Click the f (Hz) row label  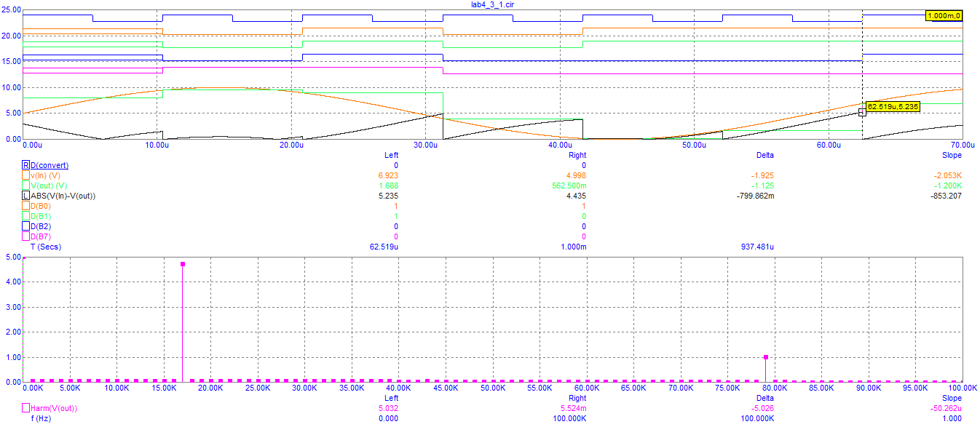coord(42,418)
